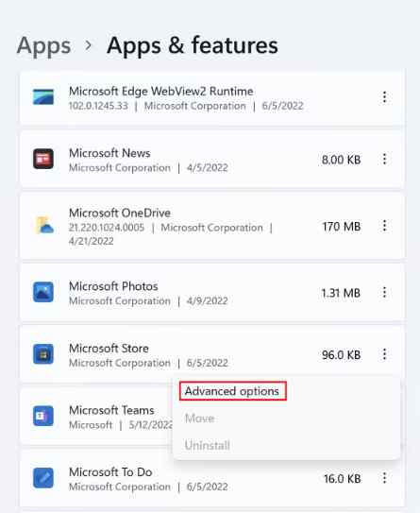The width and height of the screenshot is (420, 513).
Task: Select Move in the context menu
Action: click(x=199, y=419)
